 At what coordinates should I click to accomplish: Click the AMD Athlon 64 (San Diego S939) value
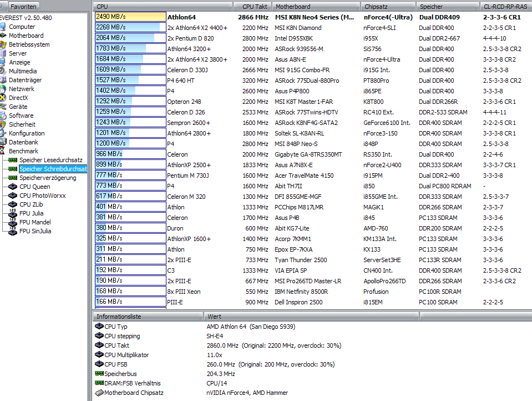[x=251, y=327]
